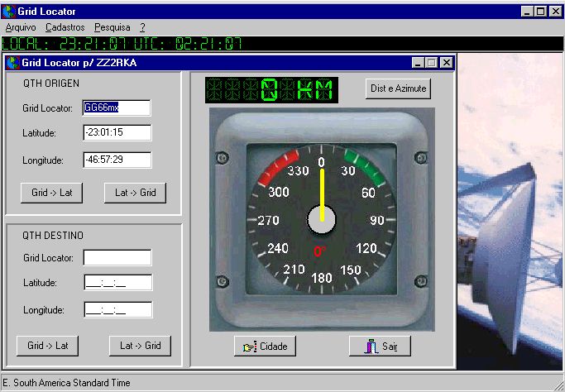Click the 270 mark on compass dial

pos(268,220)
